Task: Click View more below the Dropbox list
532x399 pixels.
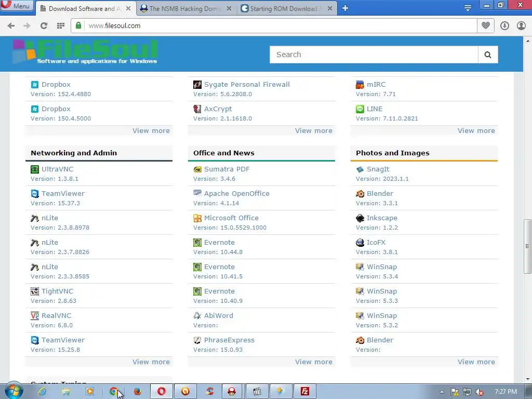Action: (x=151, y=130)
